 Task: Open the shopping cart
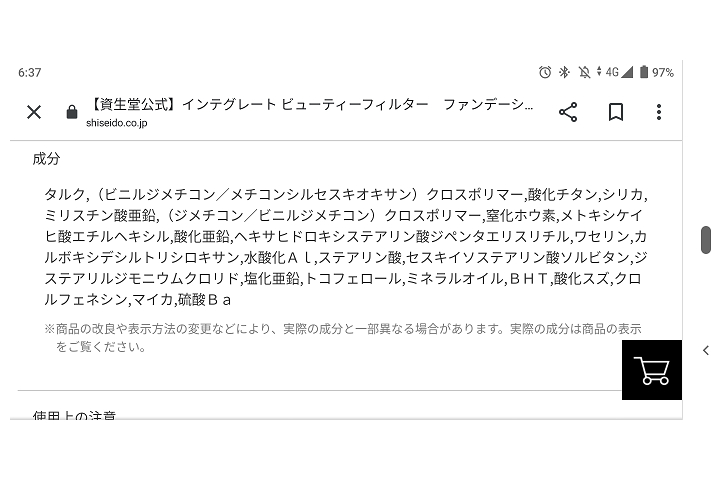pos(652,370)
